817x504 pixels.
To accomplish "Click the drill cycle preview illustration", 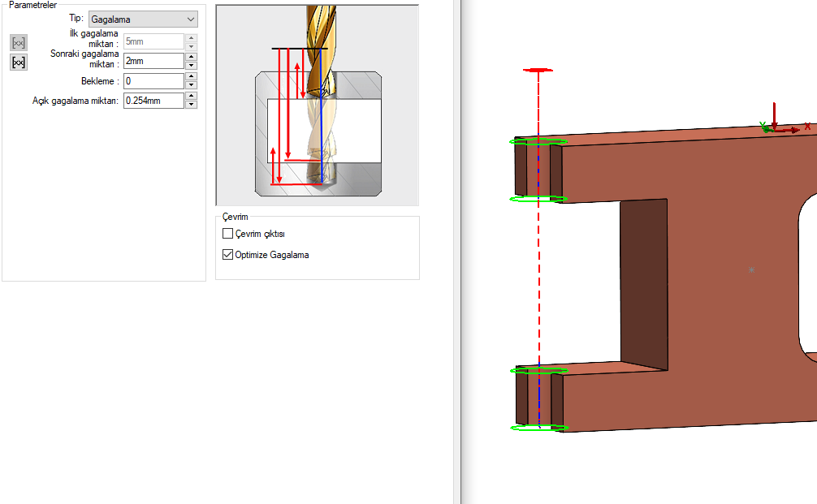I will coord(317,106).
